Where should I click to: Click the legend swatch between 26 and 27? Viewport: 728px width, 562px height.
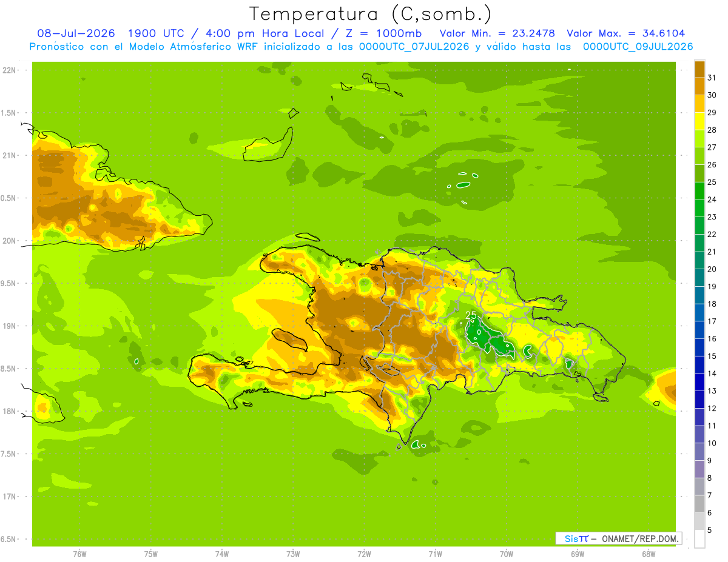699,156
